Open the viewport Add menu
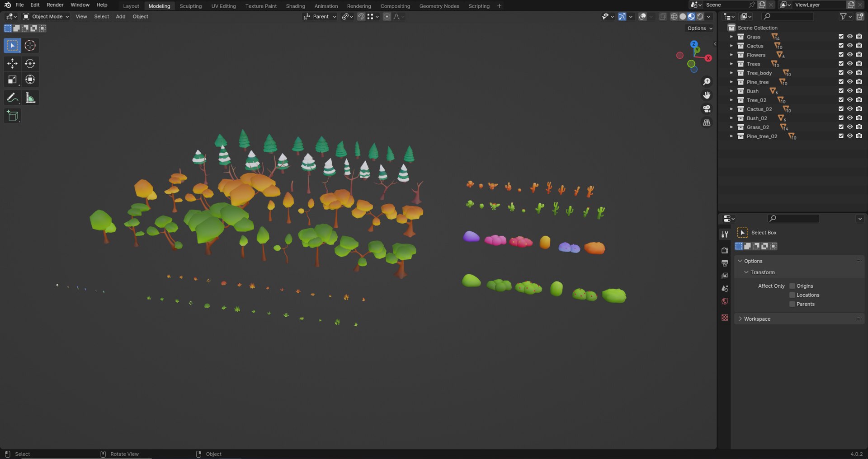 121,17
